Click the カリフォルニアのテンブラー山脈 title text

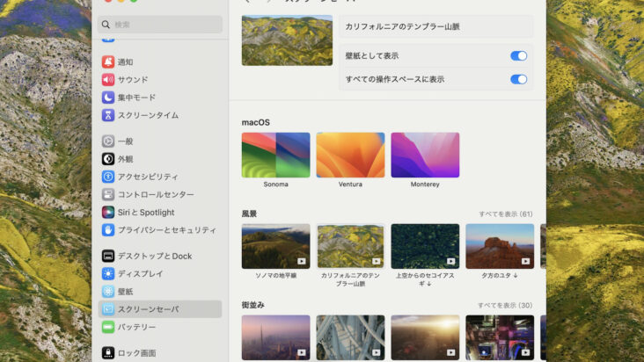pyautogui.click(x=403, y=26)
